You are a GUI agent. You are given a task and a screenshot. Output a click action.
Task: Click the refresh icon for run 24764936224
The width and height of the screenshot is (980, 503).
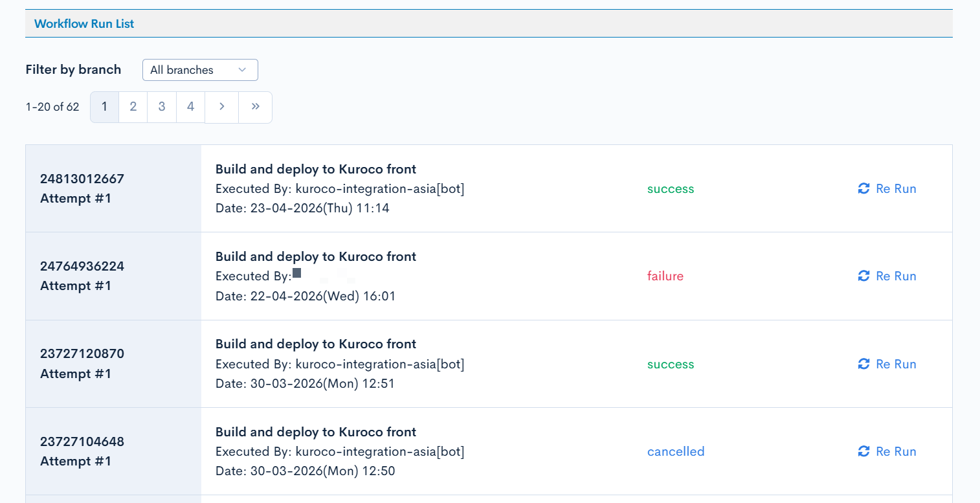[863, 276]
